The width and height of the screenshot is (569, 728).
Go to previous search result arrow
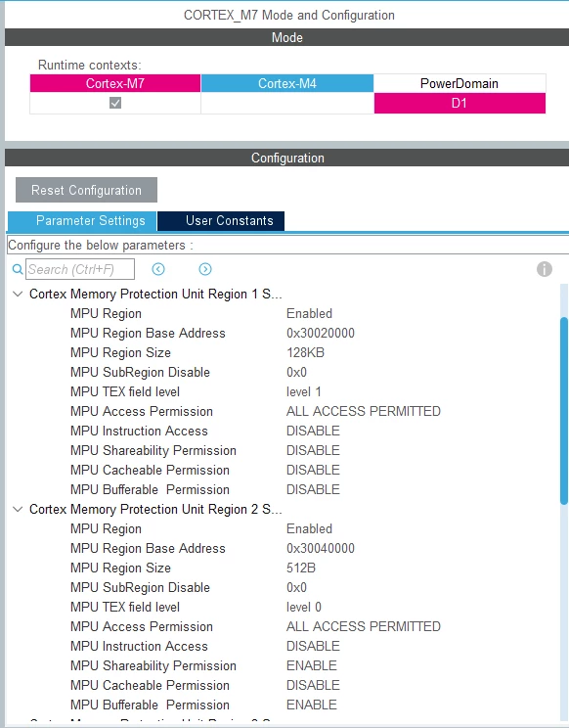point(158,269)
